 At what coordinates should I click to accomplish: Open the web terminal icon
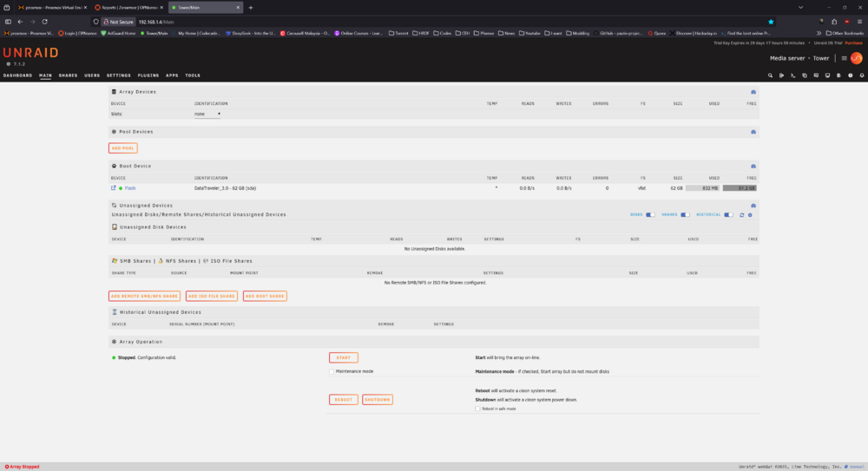coord(793,75)
